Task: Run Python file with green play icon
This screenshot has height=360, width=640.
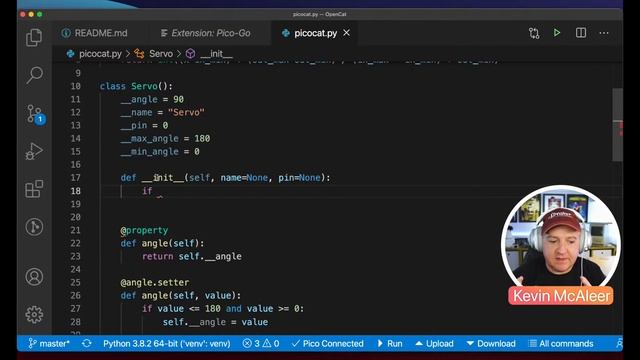Action: tap(557, 33)
